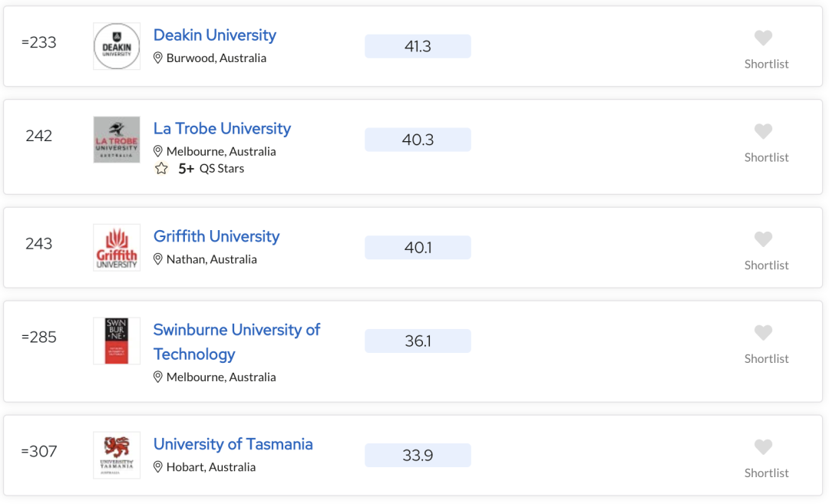Open La Trobe University logo
Image resolution: width=829 pixels, height=504 pixels.
(x=117, y=140)
